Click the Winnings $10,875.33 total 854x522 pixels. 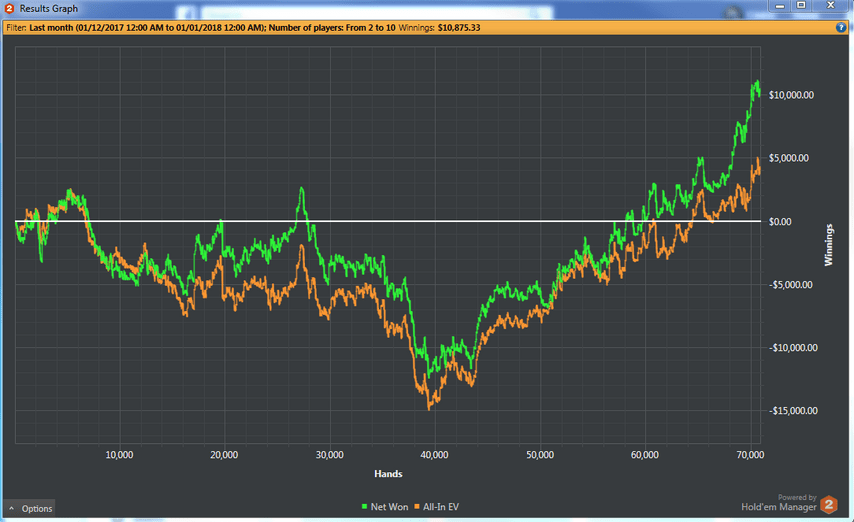[439, 27]
